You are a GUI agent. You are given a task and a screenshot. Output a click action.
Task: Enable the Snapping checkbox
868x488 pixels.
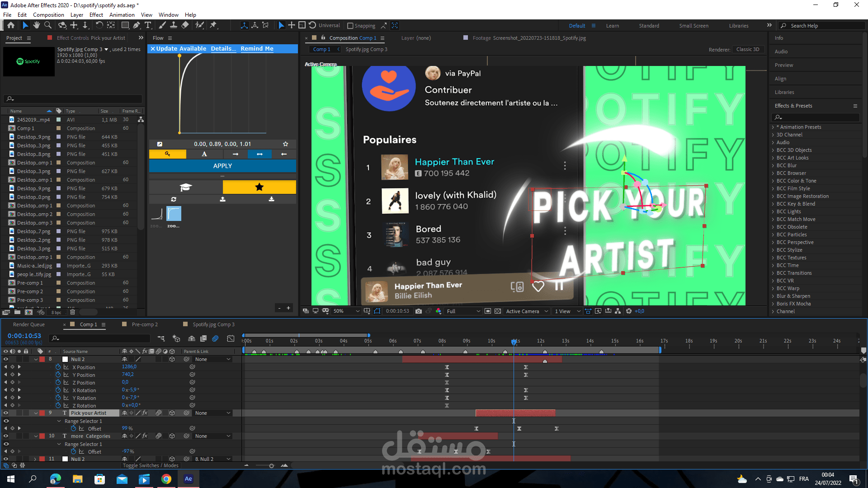(x=350, y=26)
